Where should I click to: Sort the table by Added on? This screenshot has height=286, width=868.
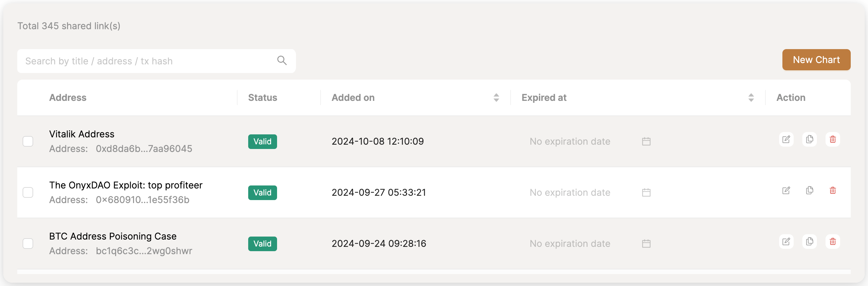pyautogui.click(x=496, y=98)
